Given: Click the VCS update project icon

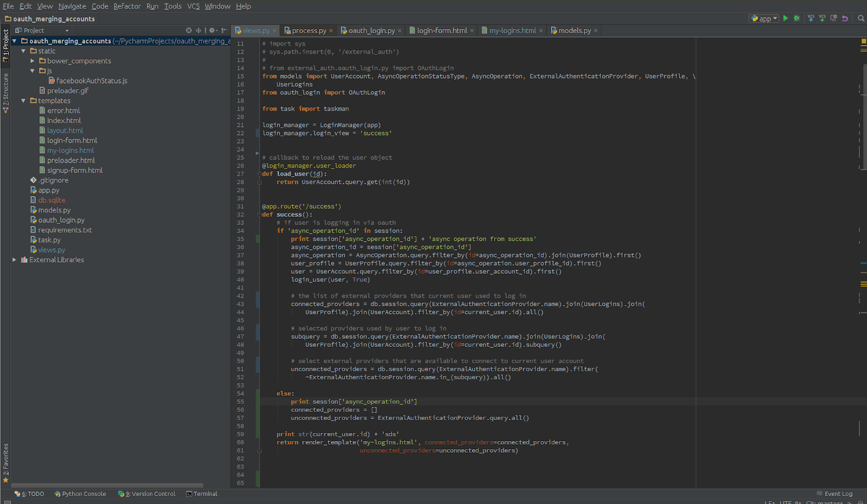Looking at the screenshot, I should [811, 18].
